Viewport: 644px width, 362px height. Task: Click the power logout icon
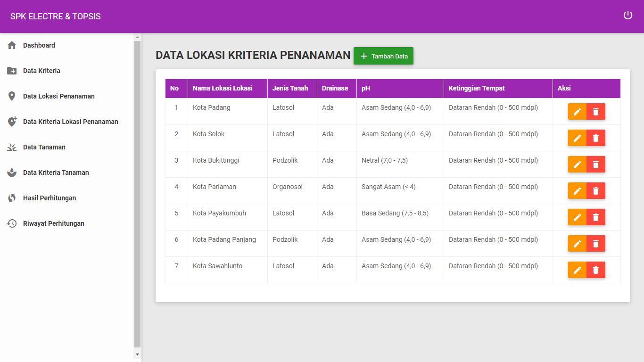coord(628,16)
